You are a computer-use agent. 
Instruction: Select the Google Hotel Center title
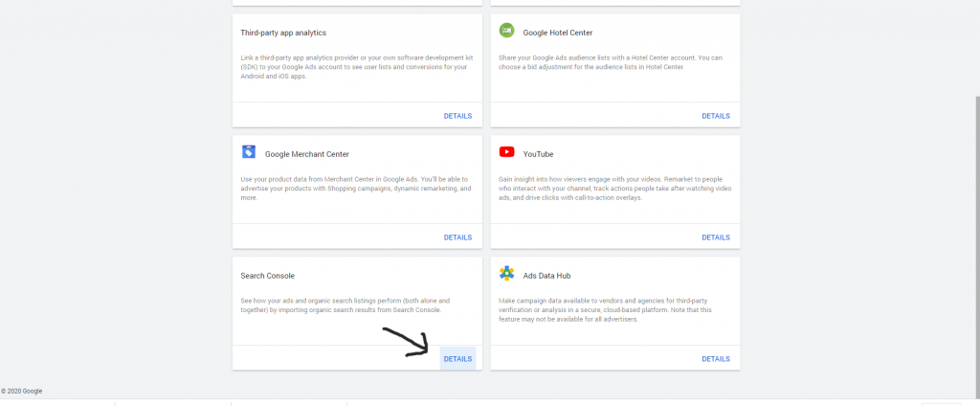point(558,33)
